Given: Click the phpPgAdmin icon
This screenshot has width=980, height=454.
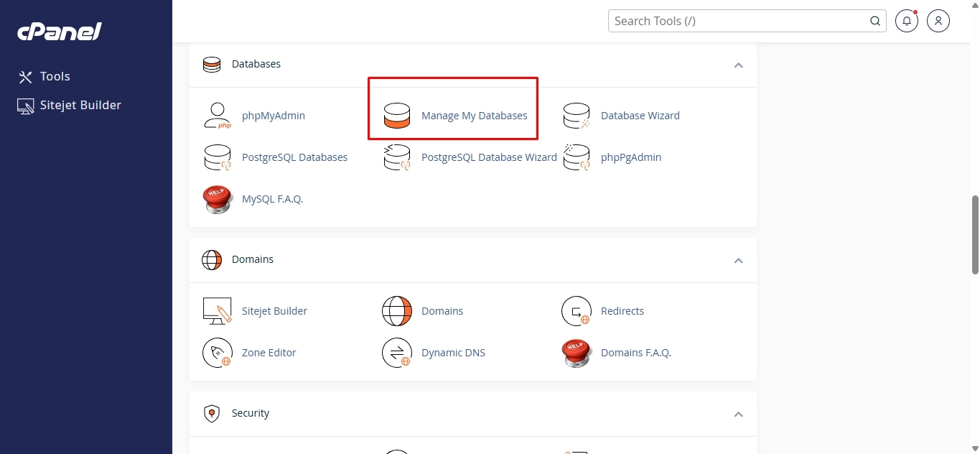Looking at the screenshot, I should pyautogui.click(x=577, y=157).
